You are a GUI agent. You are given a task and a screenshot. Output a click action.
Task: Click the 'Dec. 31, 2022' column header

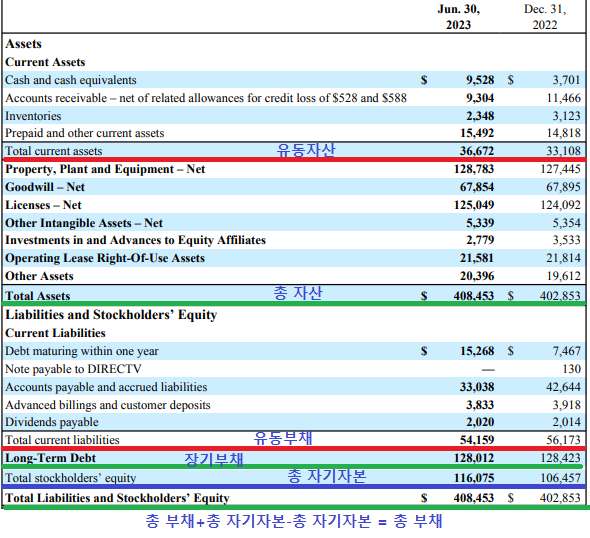(545, 17)
